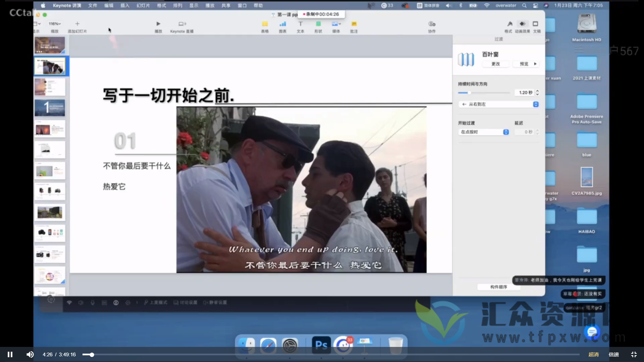The height and width of the screenshot is (362, 644).
Task: Insert a table with the 表格 icon
Action: tap(265, 24)
